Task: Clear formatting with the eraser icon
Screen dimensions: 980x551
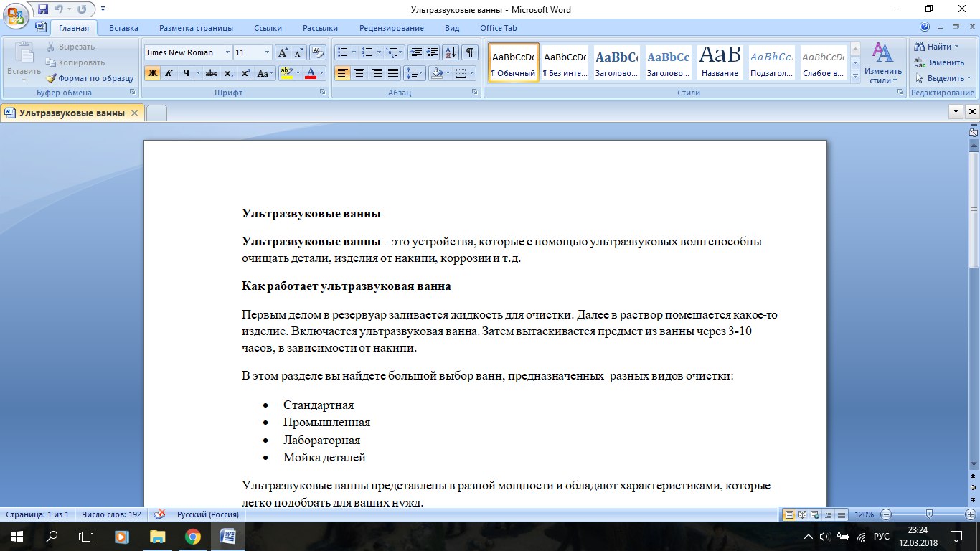Action: pyautogui.click(x=319, y=52)
